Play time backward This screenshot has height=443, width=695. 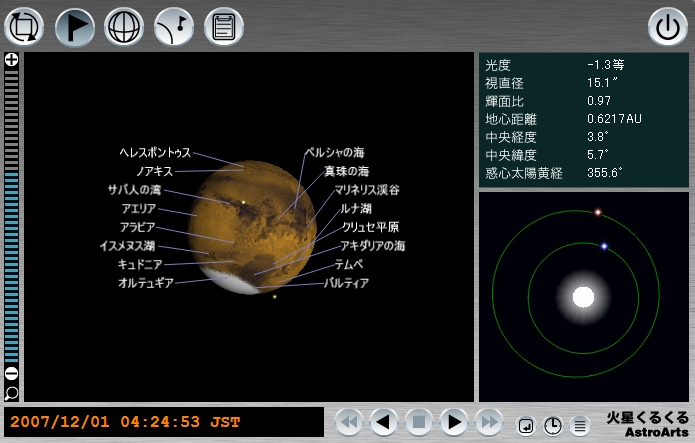(383, 422)
